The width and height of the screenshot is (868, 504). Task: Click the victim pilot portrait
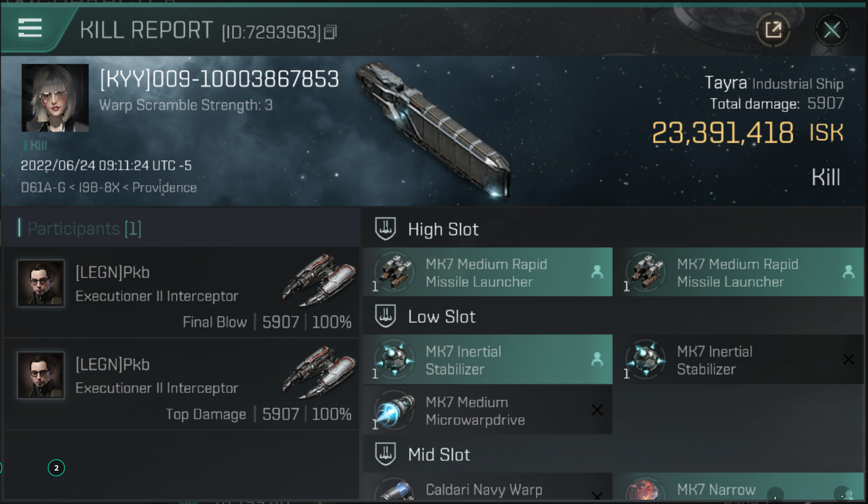(x=55, y=98)
